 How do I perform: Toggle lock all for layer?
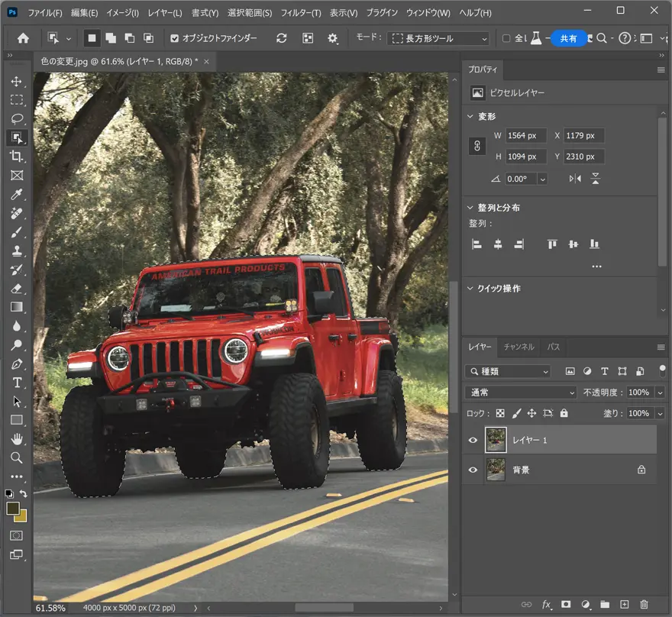coord(564,413)
